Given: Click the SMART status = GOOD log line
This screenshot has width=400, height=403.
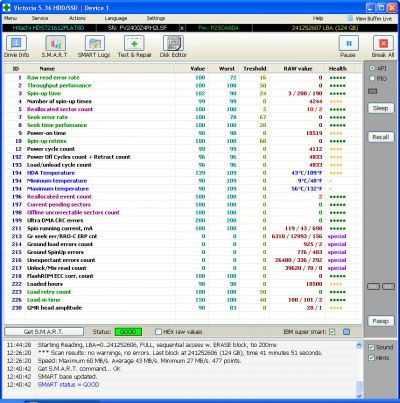Looking at the screenshot, I should pyautogui.click(x=68, y=385).
